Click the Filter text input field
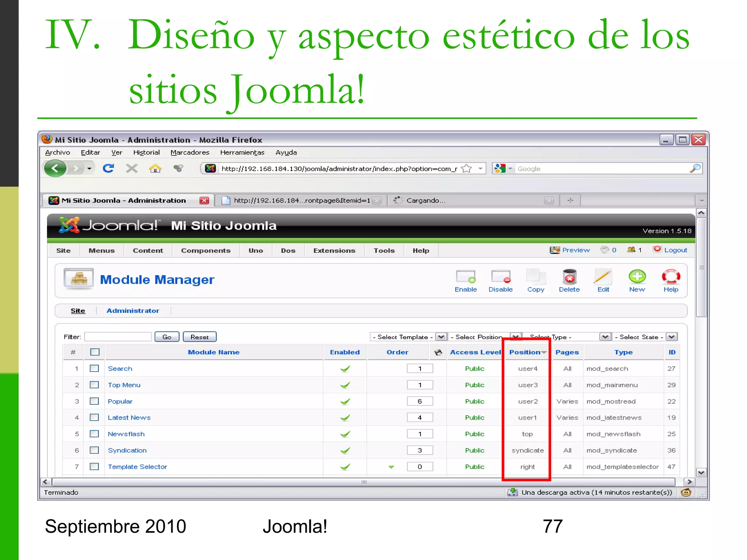The image size is (747, 560). [118, 337]
